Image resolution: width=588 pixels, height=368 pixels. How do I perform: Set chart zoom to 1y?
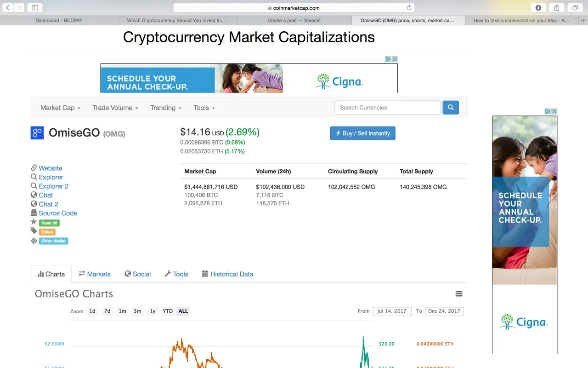tap(153, 311)
